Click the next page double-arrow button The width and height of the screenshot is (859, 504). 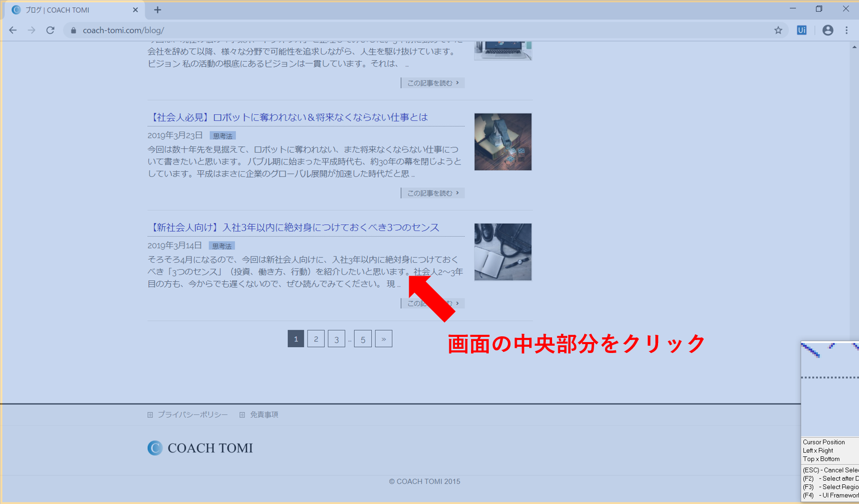(383, 339)
